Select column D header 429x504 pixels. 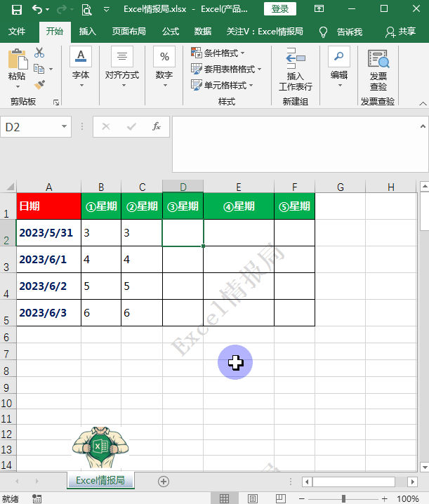[x=183, y=187]
